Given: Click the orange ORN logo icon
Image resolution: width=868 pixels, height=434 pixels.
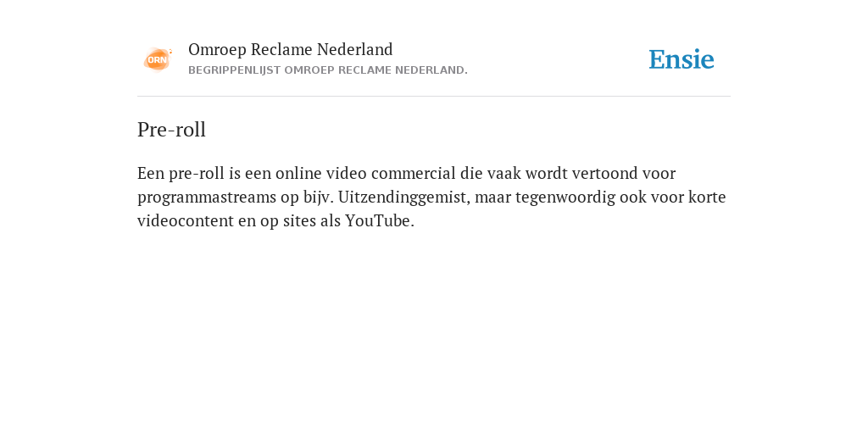Looking at the screenshot, I should coord(158,59).
